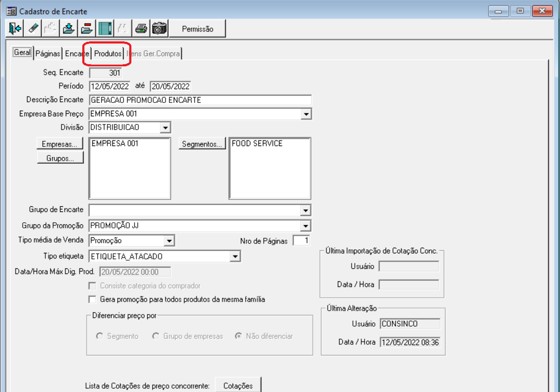This screenshot has height=392, width=560.
Task: Select the Segmento radio button
Action: [100, 336]
